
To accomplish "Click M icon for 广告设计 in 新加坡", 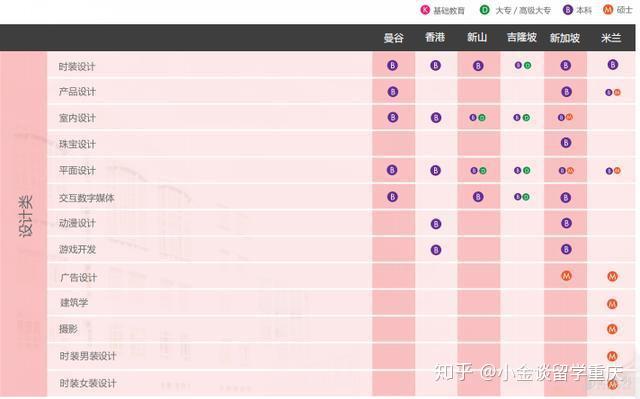I will (566, 276).
